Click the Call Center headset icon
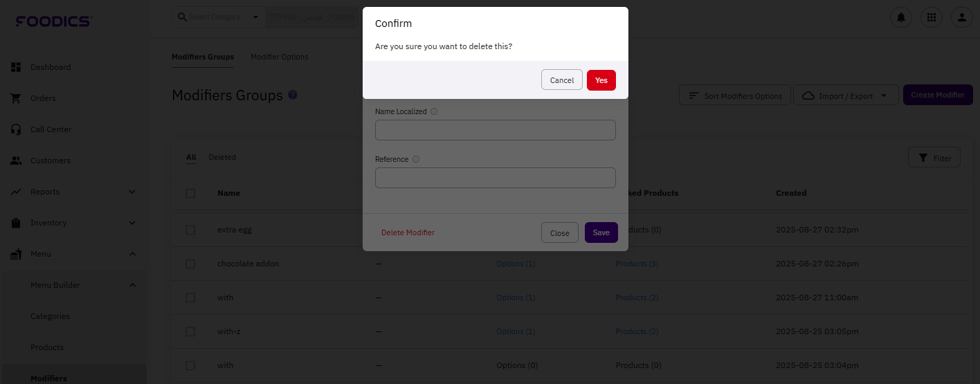 pos(16,129)
